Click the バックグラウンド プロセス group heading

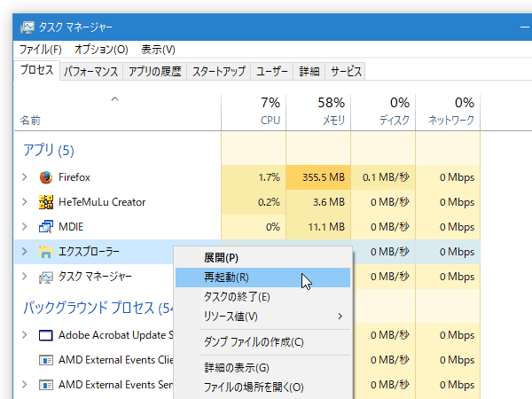98,308
